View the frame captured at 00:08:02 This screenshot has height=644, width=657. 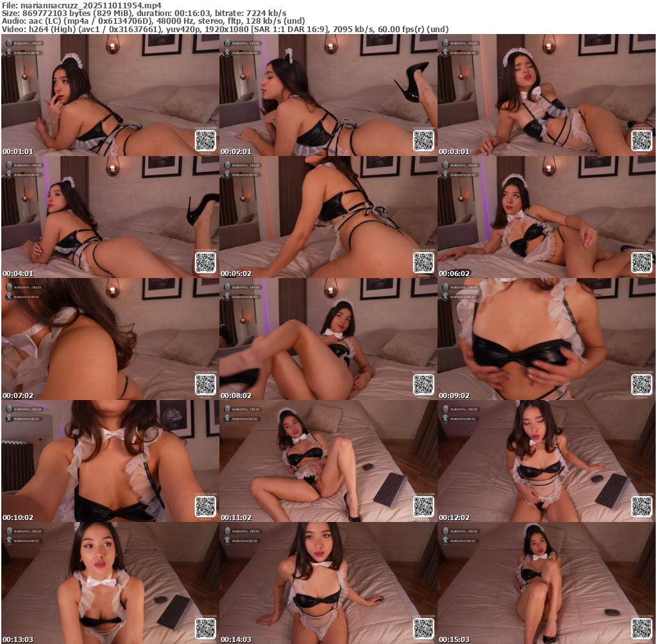tap(328, 339)
